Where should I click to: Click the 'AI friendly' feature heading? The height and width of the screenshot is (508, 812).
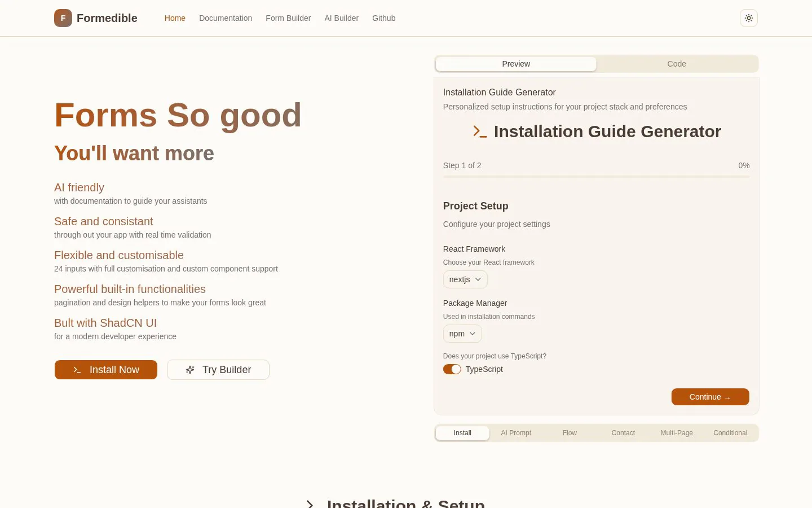79,187
